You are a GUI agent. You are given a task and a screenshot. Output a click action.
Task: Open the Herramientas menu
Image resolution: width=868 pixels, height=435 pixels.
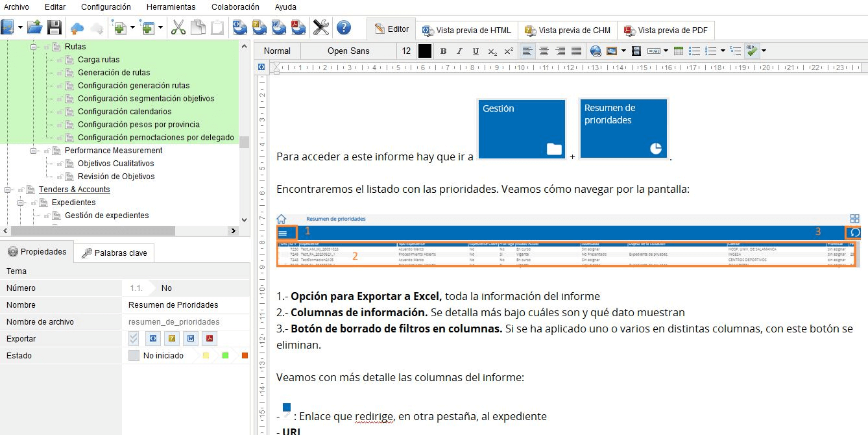[x=171, y=7]
